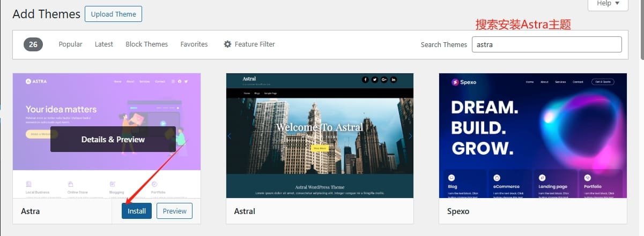Switch to the Latest themes tab
This screenshot has height=236, width=644.
[104, 44]
